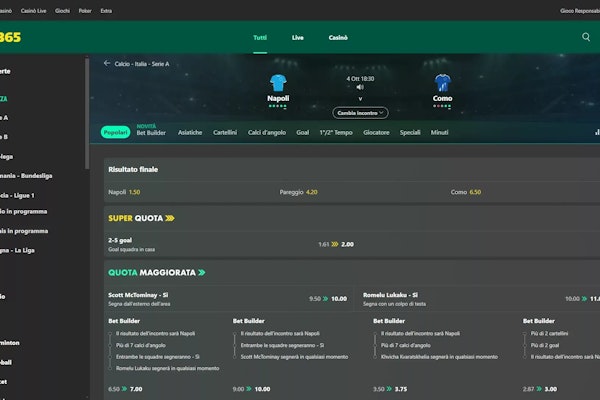The image size is (600, 400).
Task: Select the Giocatore market tab
Action: click(x=376, y=132)
